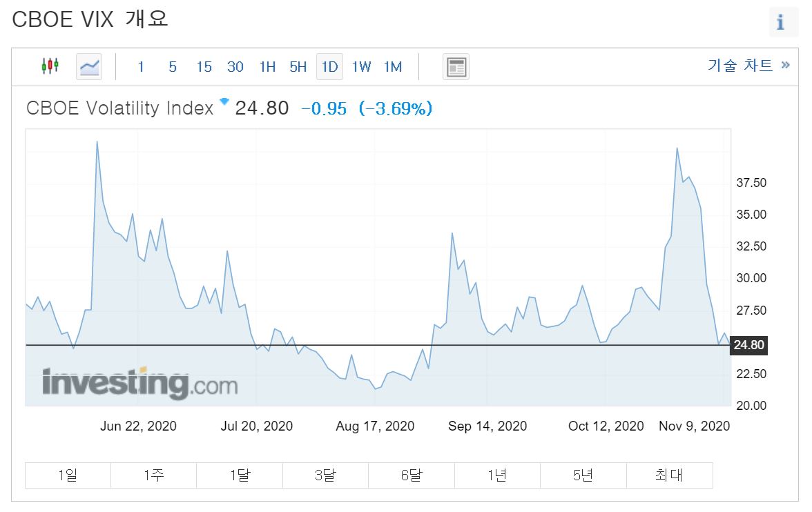This screenshot has height=512, width=812.
Task: Click the CBOE Volatility Index label
Action: point(119,108)
